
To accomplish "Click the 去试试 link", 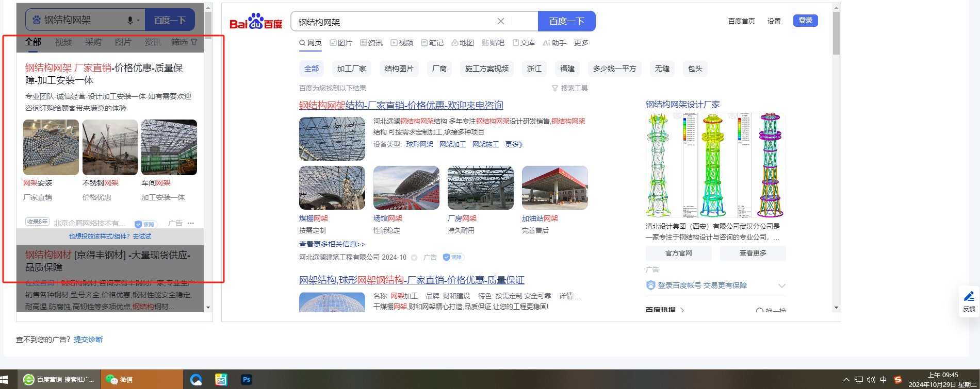I will (142, 236).
